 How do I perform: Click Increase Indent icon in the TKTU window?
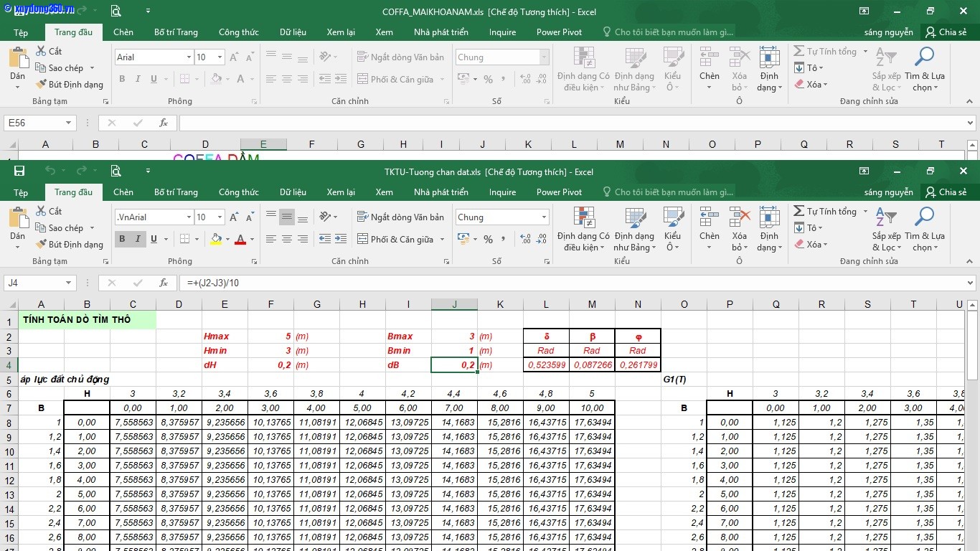[340, 239]
